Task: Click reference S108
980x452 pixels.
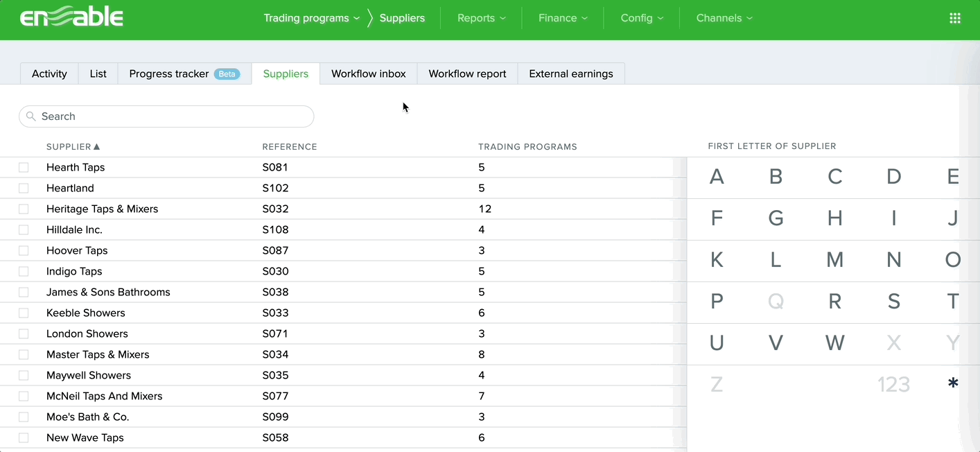Action: (x=275, y=229)
